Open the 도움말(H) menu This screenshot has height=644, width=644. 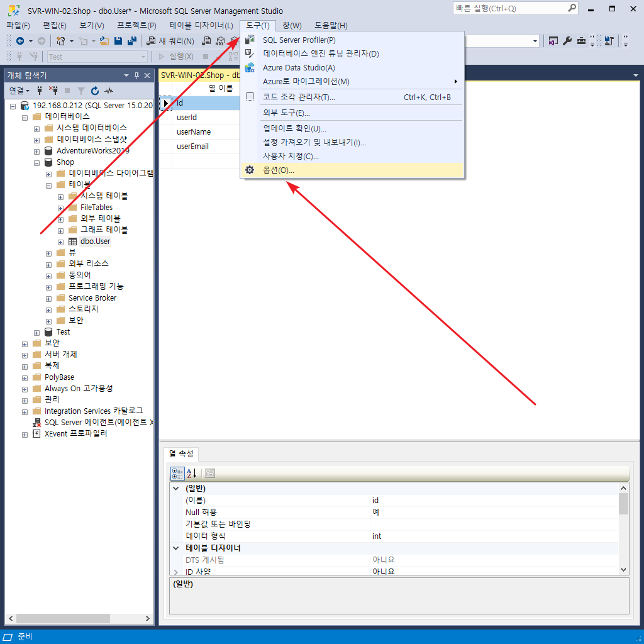(x=331, y=25)
